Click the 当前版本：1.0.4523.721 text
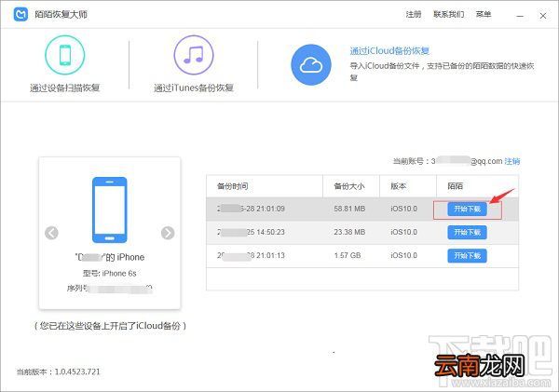 click(x=59, y=372)
